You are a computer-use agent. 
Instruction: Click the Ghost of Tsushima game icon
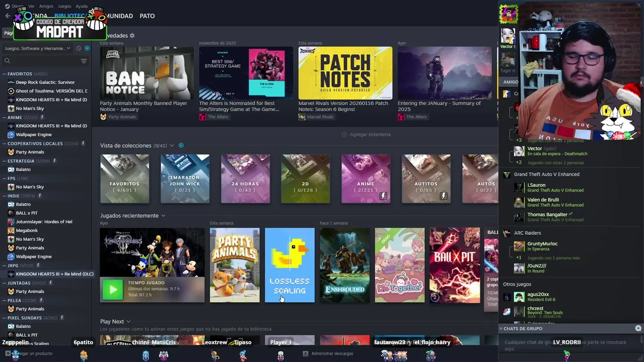11,91
